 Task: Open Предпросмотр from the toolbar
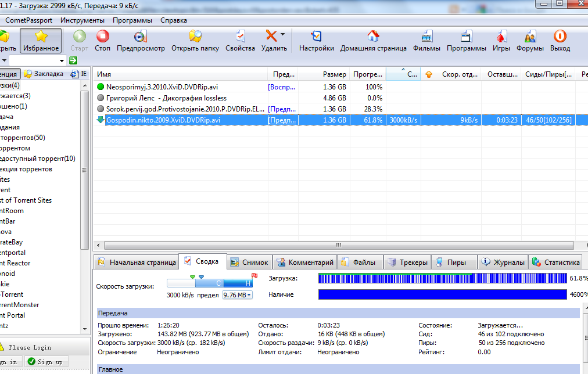coord(141,41)
